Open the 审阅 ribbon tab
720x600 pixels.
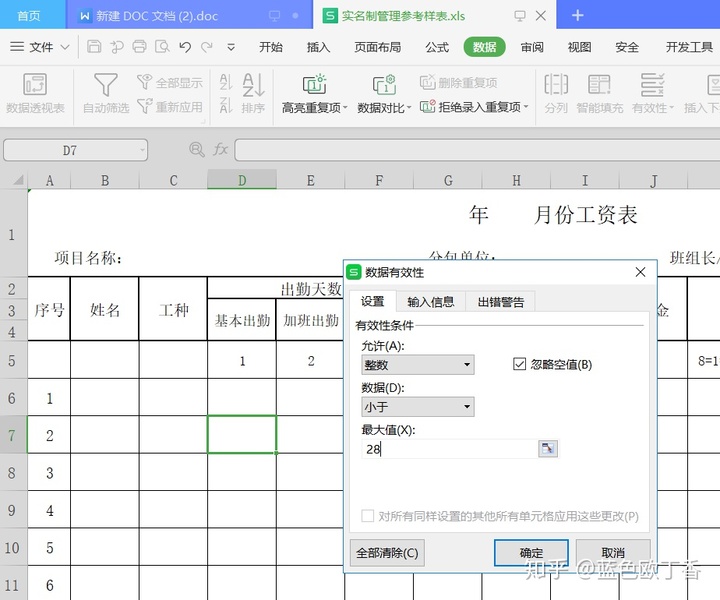pyautogui.click(x=532, y=47)
